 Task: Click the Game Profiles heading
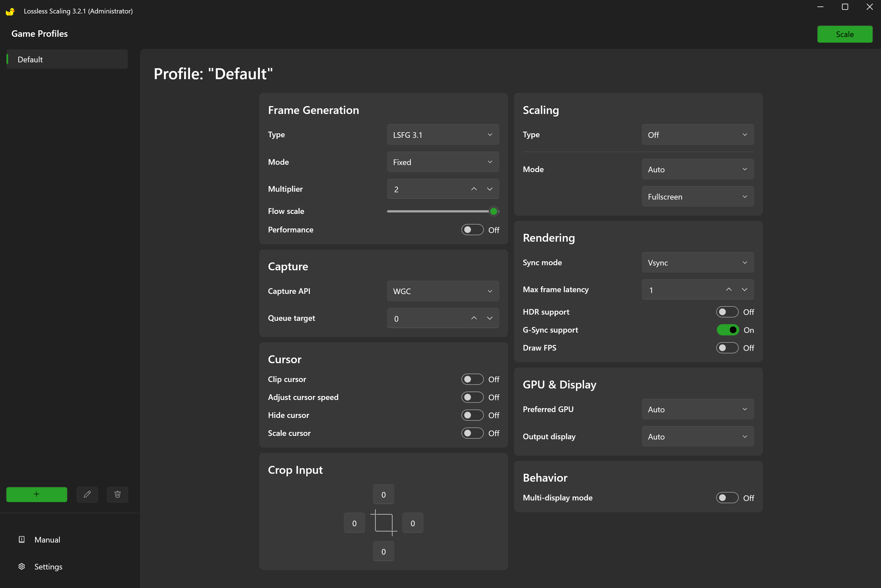pyautogui.click(x=40, y=34)
